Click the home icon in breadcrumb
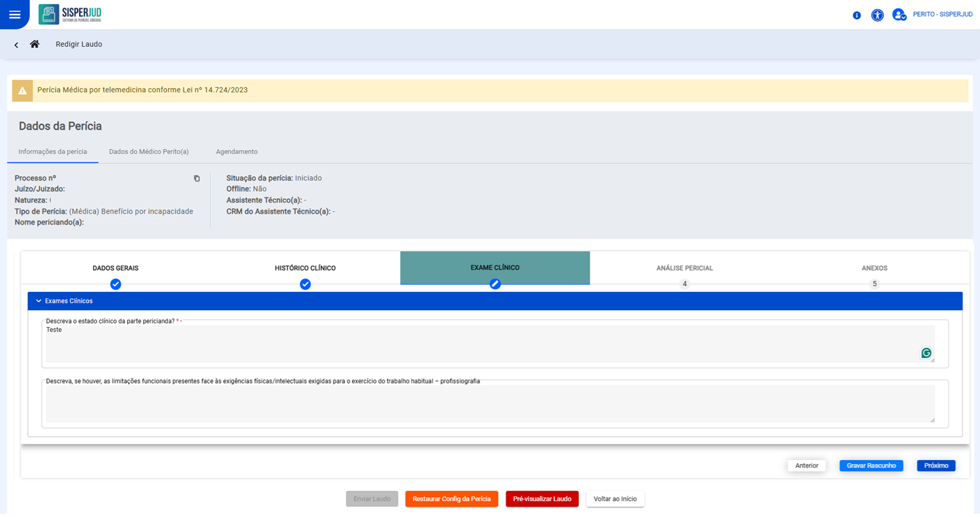This screenshot has width=980, height=517. click(35, 44)
